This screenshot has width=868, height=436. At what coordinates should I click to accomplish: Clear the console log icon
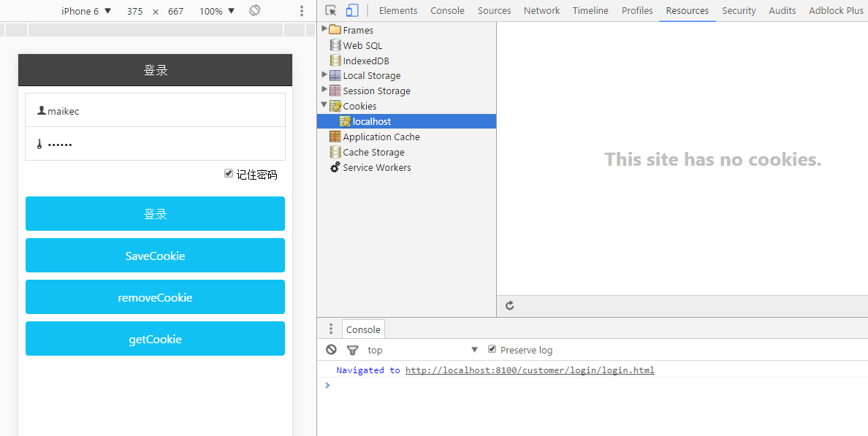[331, 350]
